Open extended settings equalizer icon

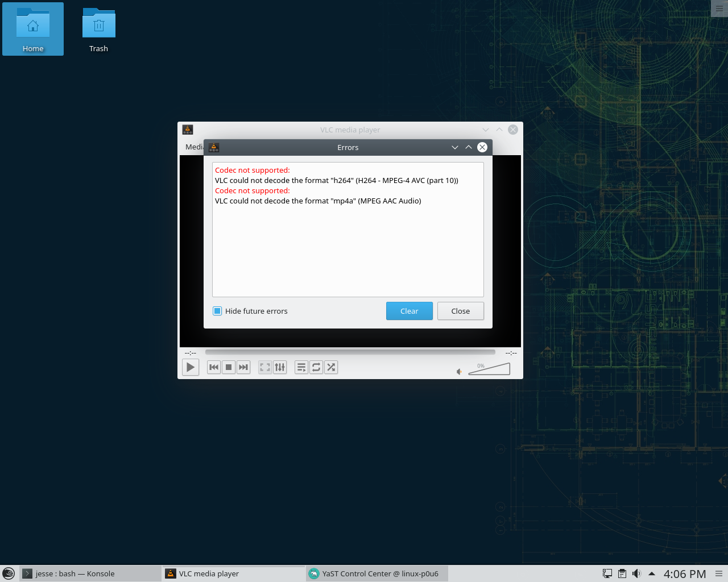(x=280, y=367)
